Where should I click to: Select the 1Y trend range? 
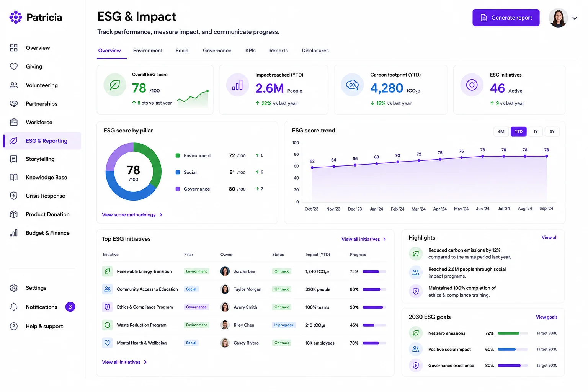click(x=536, y=132)
